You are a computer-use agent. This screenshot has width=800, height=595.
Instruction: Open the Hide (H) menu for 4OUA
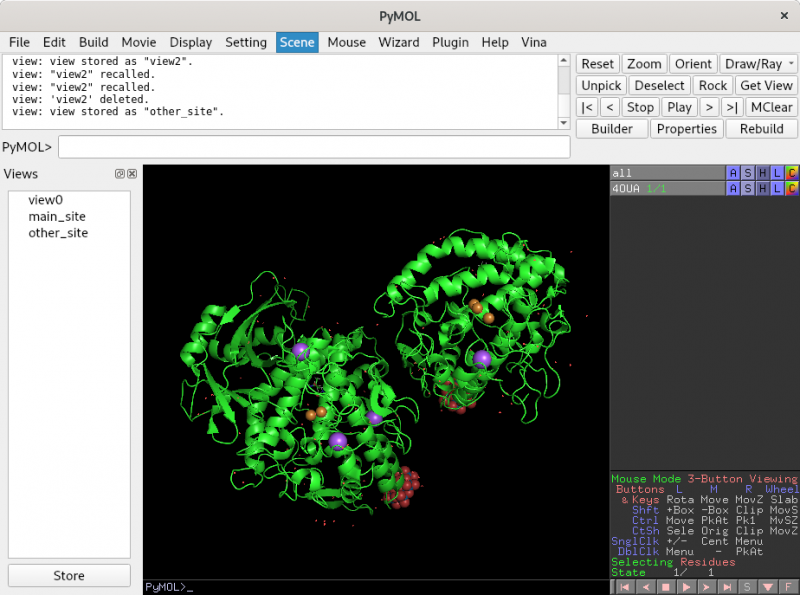click(762, 188)
